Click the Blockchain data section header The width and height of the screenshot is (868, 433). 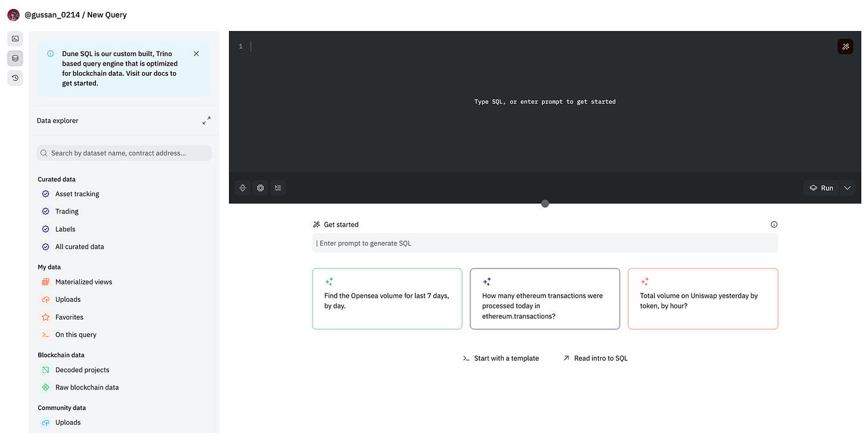pos(61,355)
